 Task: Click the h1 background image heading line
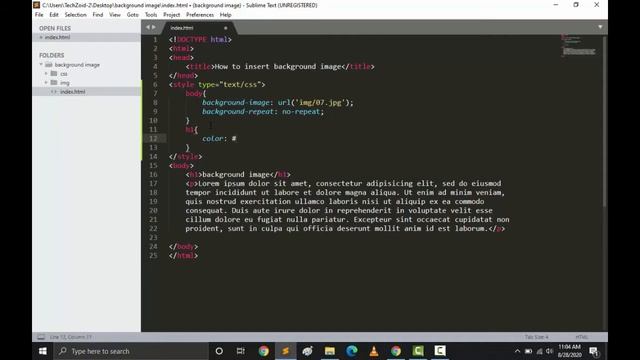point(238,174)
